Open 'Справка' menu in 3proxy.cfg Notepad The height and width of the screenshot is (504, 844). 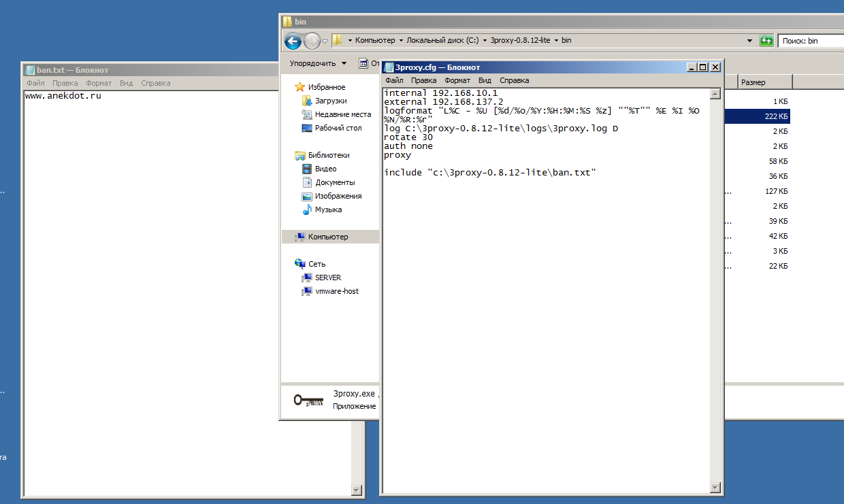tap(514, 80)
